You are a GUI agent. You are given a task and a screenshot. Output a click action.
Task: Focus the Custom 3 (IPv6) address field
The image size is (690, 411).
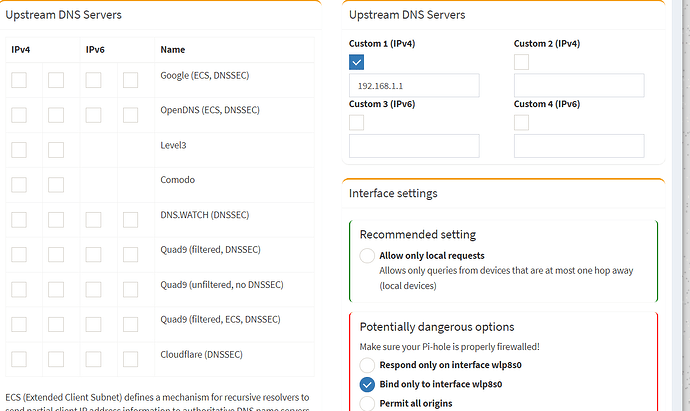coord(414,146)
